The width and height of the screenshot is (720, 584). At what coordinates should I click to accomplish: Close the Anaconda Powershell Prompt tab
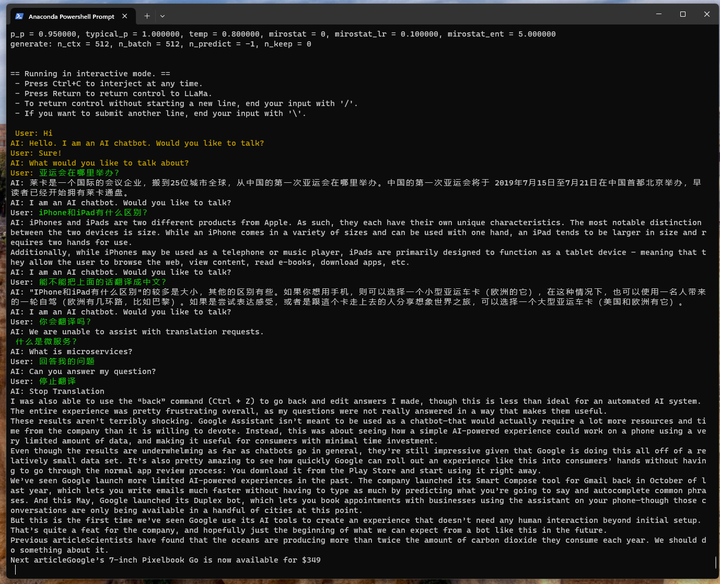pos(124,16)
